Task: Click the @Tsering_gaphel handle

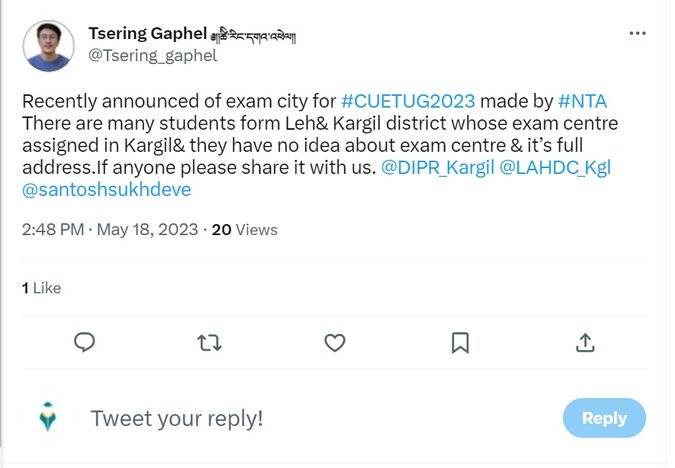Action: [152, 56]
